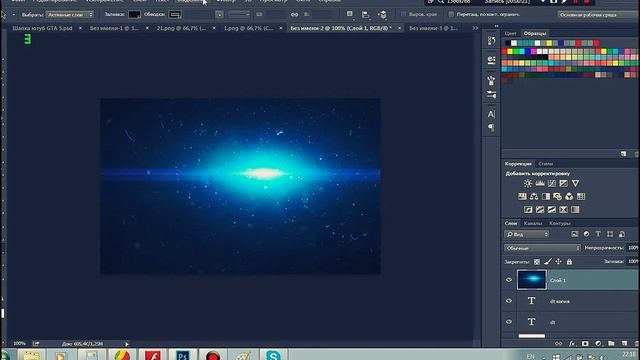Image resolution: width=640 pixels, height=360 pixels.
Task: Open the Цвет panel tab
Action: [510, 33]
